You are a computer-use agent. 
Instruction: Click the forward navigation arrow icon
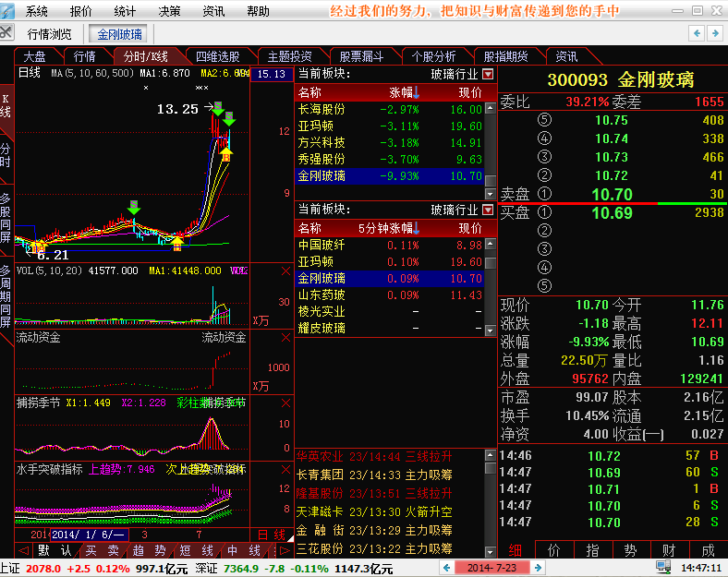tap(716, 33)
